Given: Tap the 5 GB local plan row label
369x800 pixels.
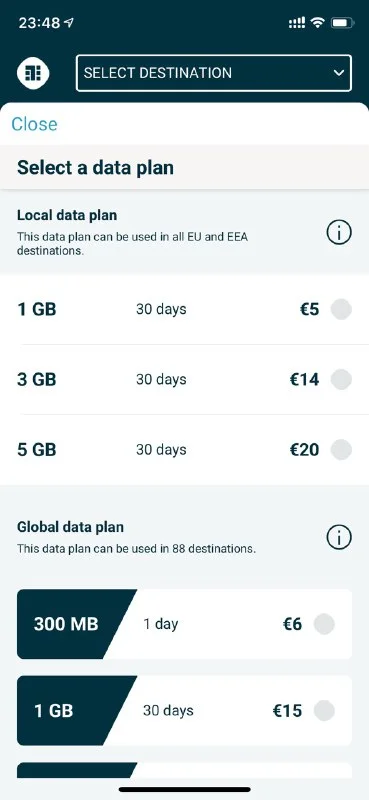Looking at the screenshot, I should coord(37,449).
